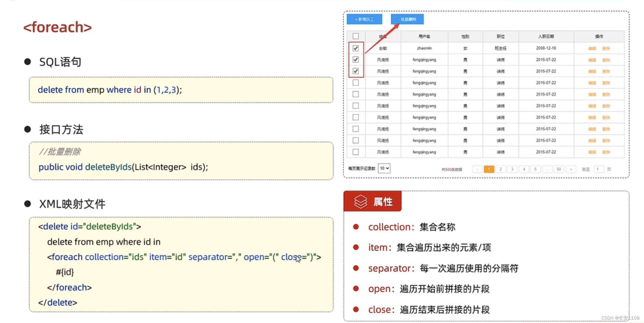Go to previous page with the < arrow
644x323 pixels.
[477, 169]
